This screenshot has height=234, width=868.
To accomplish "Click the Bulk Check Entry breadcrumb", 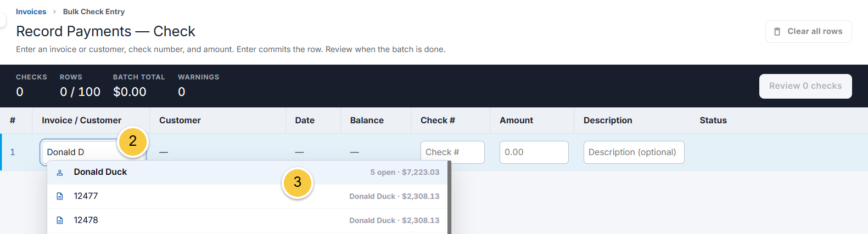I will point(94,12).
